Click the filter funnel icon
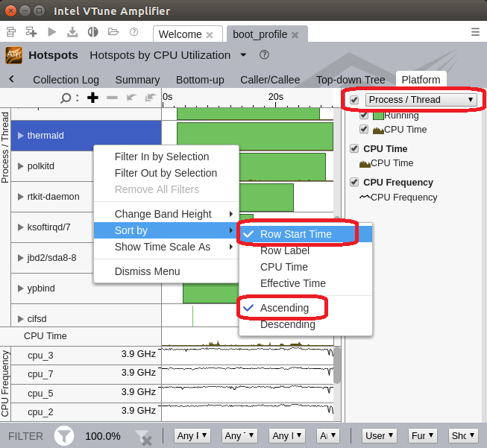 (x=64, y=436)
